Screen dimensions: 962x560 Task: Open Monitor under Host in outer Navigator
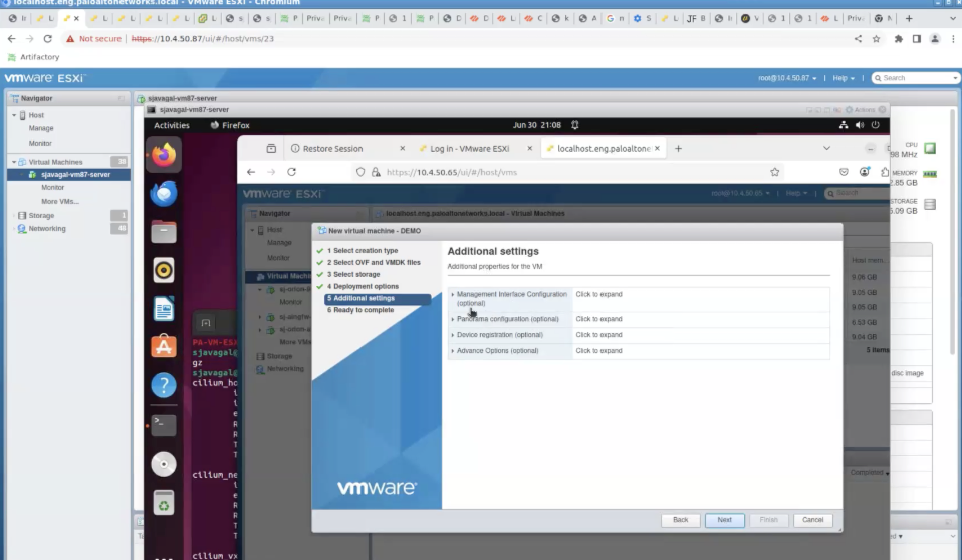(40, 143)
